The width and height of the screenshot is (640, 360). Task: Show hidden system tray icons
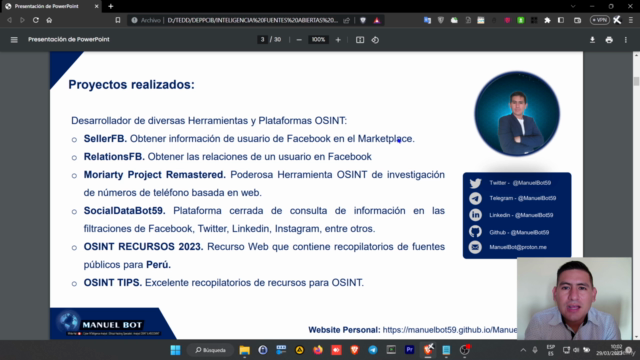(x=523, y=350)
